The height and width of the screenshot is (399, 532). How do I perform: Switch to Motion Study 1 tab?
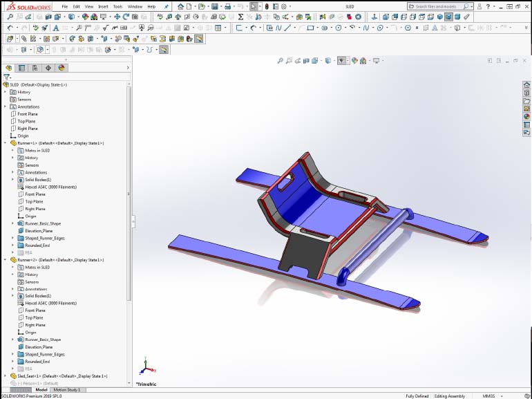(67, 390)
